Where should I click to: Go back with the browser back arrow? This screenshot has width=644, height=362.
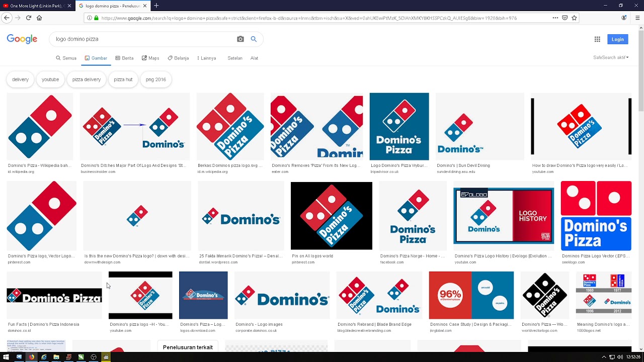7,18
